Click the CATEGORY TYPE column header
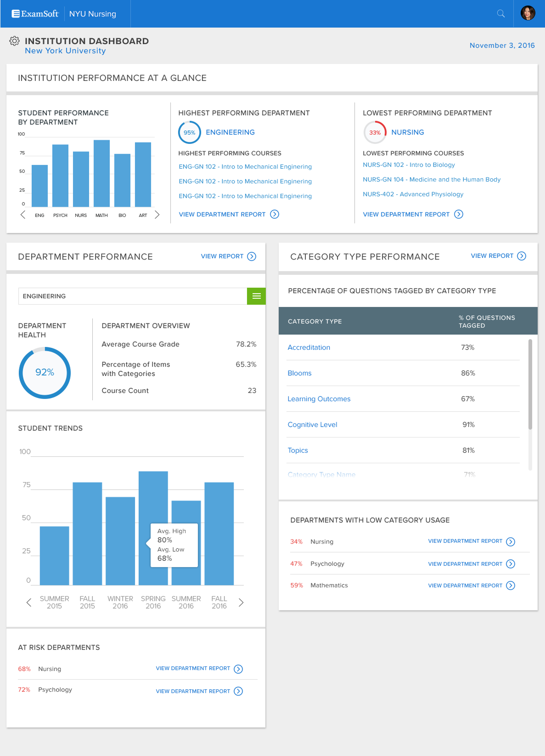This screenshot has height=756, width=545. pyautogui.click(x=315, y=321)
